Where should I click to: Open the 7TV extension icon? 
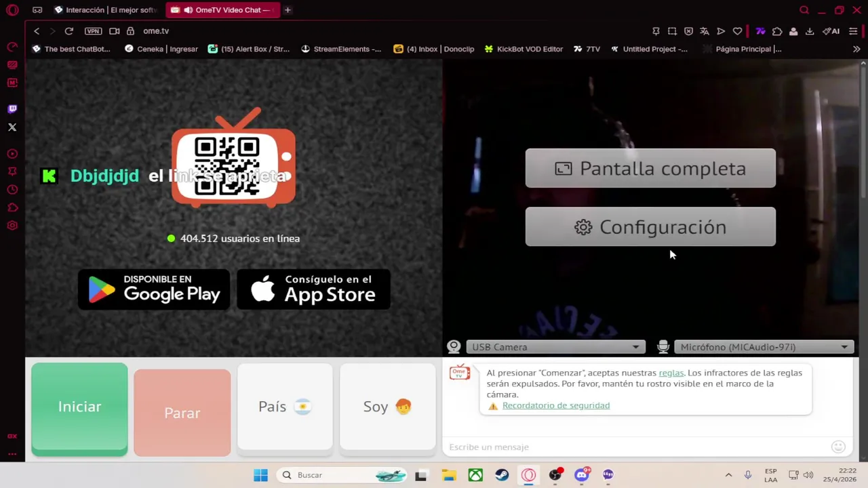coord(760,31)
